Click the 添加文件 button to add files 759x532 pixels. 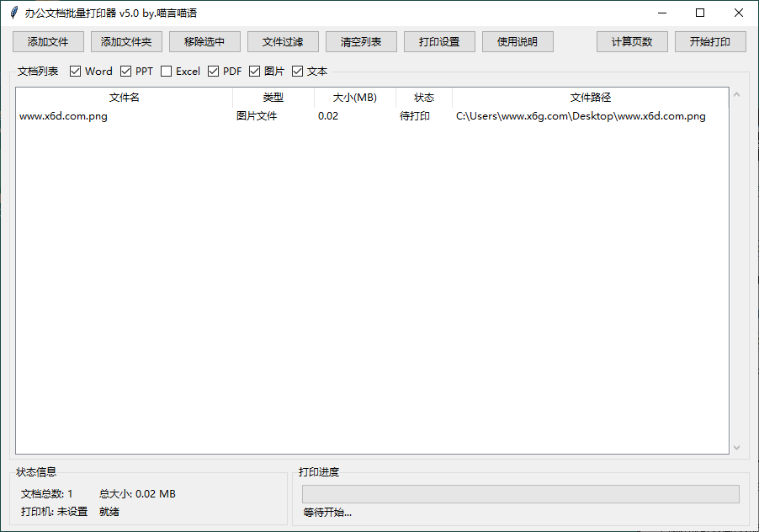(x=47, y=41)
